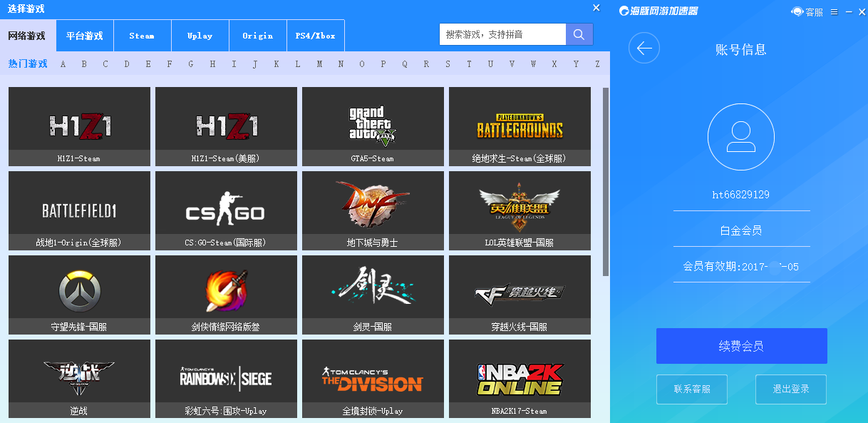Open the hamburger menu in title bar
This screenshot has height=423, width=868.
(834, 11)
